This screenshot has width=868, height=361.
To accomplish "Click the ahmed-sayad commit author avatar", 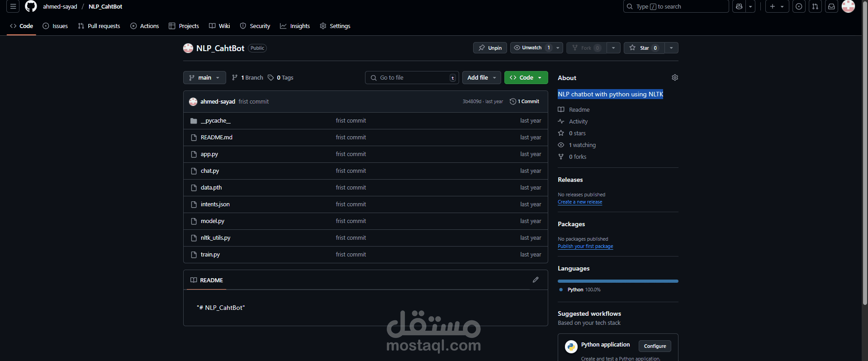I will [193, 102].
